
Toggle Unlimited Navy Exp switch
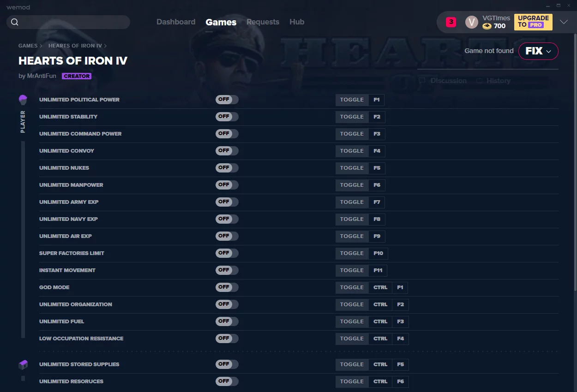coord(227,219)
